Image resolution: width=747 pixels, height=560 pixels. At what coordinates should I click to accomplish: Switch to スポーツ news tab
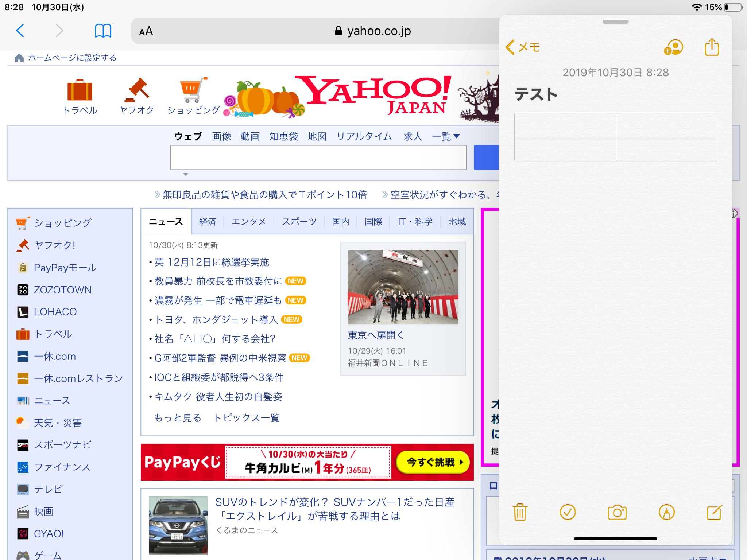(299, 222)
